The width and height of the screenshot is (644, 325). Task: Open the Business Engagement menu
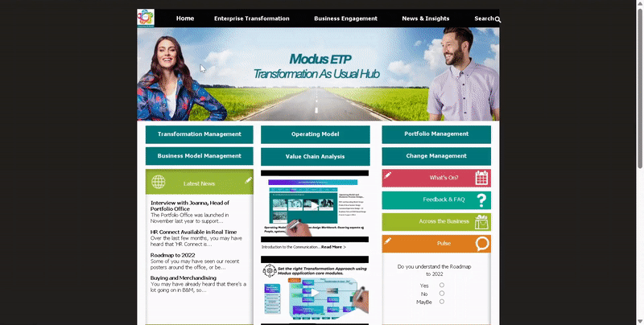345,19
